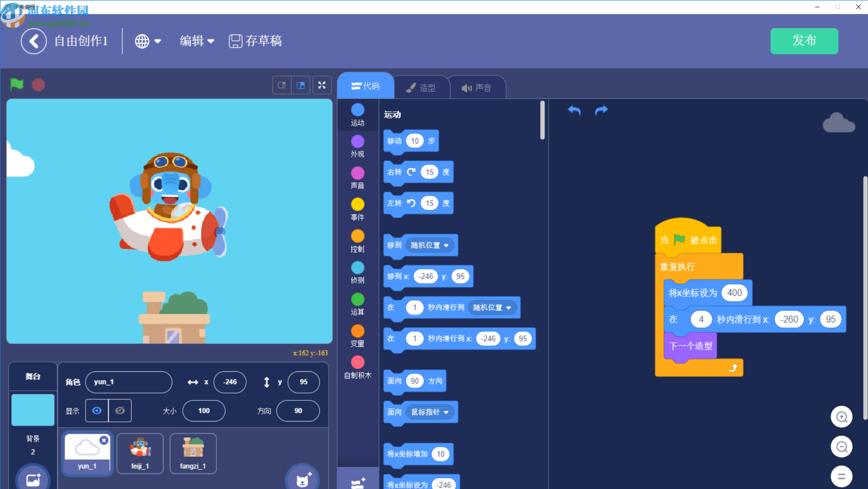Viewport: 868px width, 489px height.
Task: Click the green flag to run program
Action: tap(17, 85)
